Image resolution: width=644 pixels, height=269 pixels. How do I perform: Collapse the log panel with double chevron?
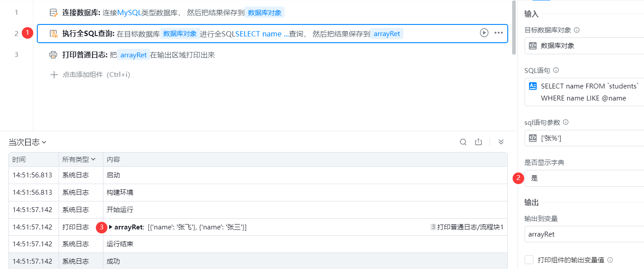click(x=501, y=142)
